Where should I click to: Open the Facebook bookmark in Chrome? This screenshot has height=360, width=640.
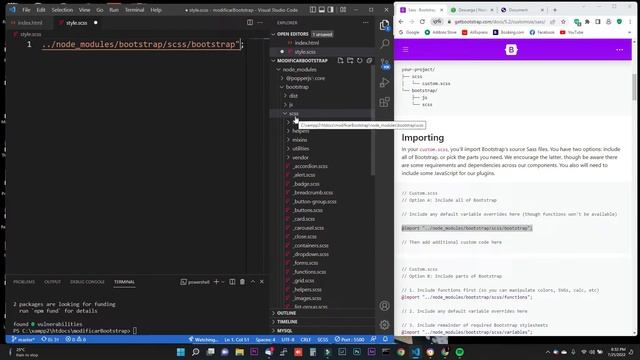click(x=541, y=32)
